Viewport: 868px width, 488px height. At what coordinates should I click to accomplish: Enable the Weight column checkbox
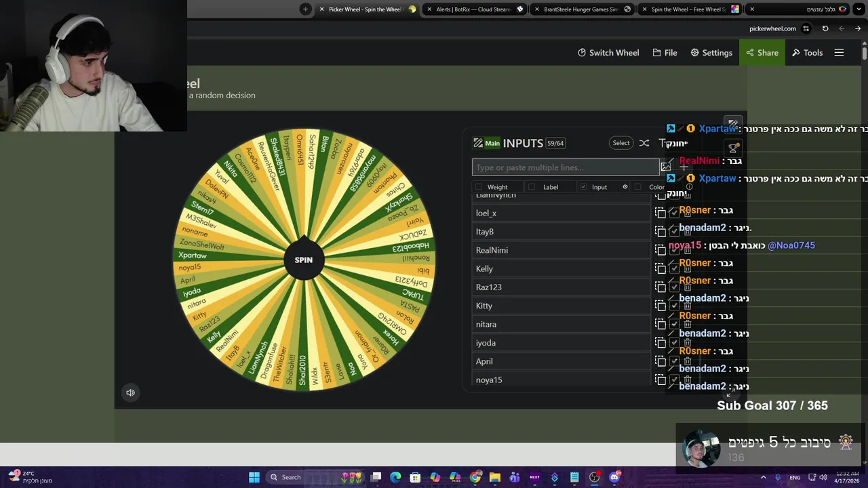click(479, 187)
